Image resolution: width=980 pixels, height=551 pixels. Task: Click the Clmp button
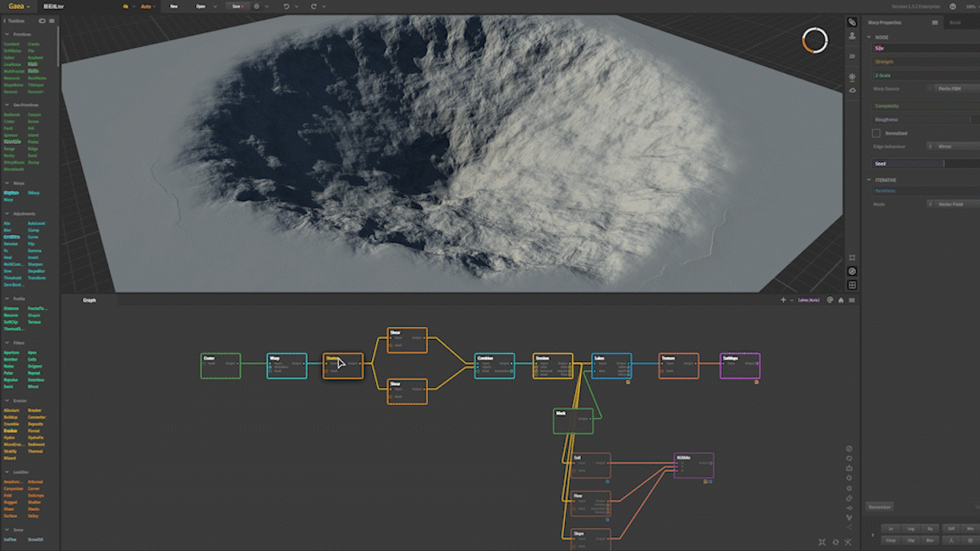tap(890, 540)
